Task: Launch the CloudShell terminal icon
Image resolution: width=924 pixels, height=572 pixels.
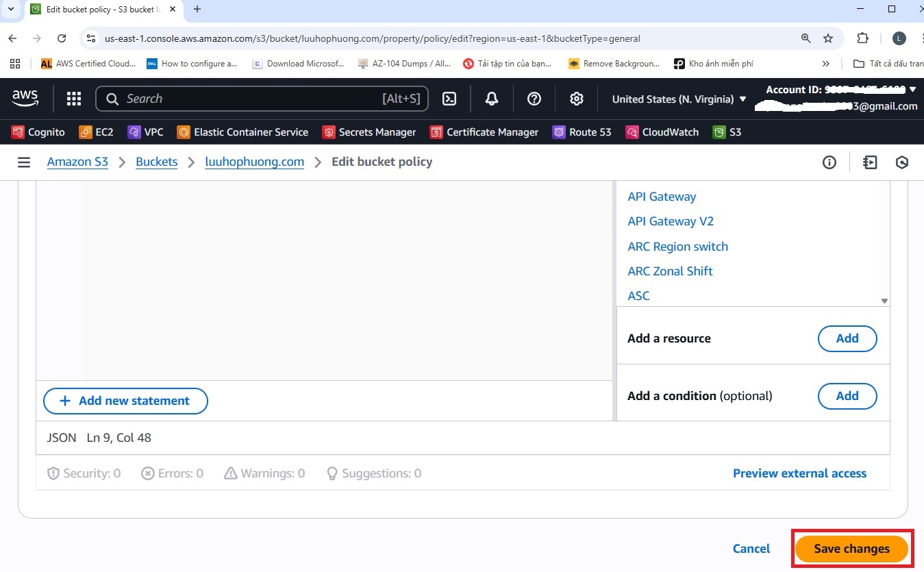Action: pos(449,99)
